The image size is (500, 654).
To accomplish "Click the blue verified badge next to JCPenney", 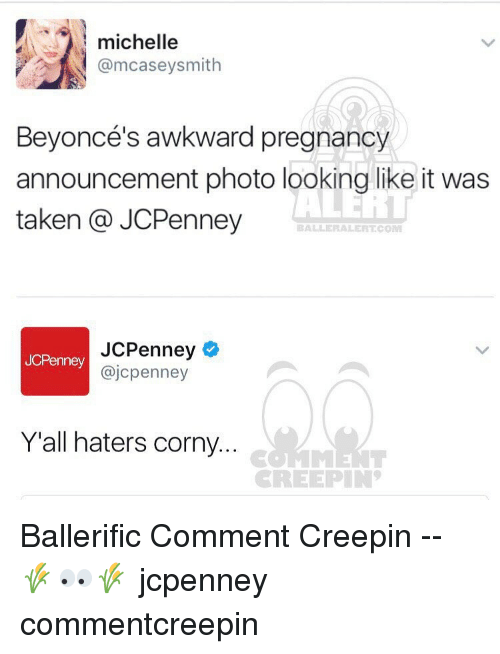I will click(x=211, y=350).
